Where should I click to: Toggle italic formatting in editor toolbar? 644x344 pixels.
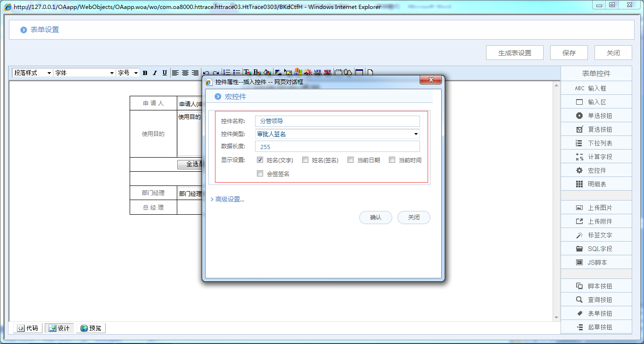coord(155,73)
